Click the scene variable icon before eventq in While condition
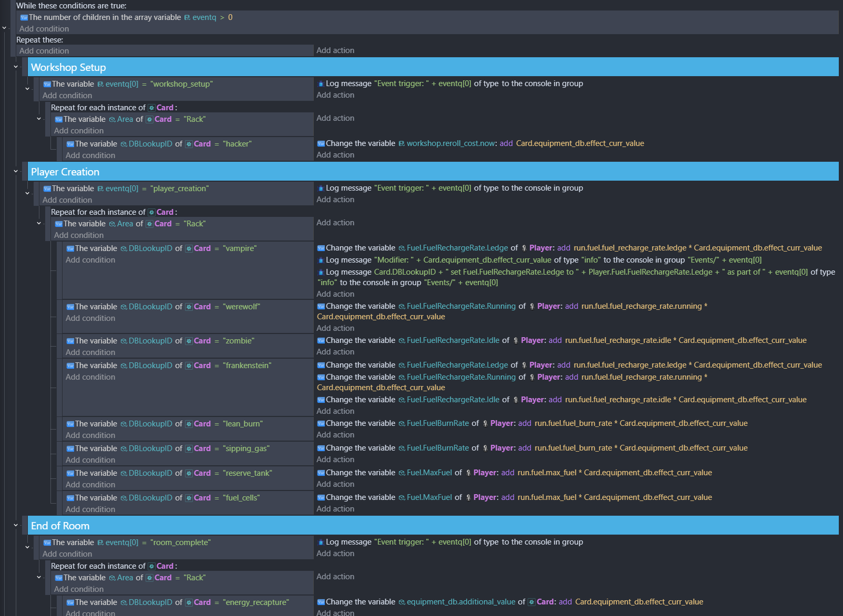The image size is (843, 616). [x=187, y=17]
